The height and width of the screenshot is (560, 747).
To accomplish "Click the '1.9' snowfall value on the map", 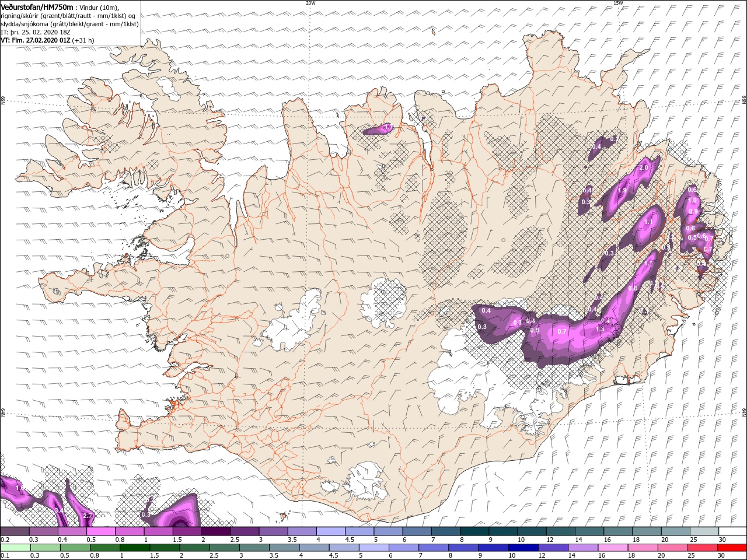I will point(622,191).
